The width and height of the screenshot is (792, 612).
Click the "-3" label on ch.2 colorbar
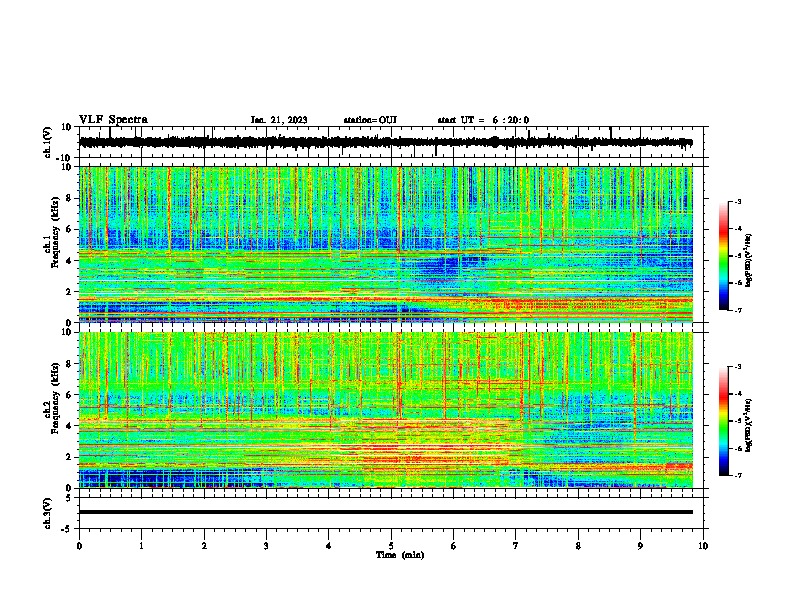737,367
